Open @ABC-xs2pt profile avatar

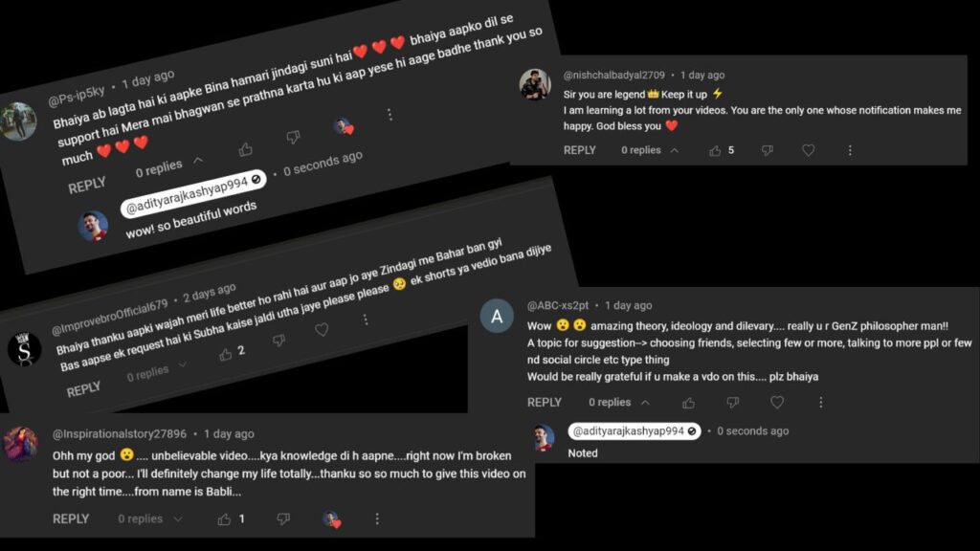point(497,317)
